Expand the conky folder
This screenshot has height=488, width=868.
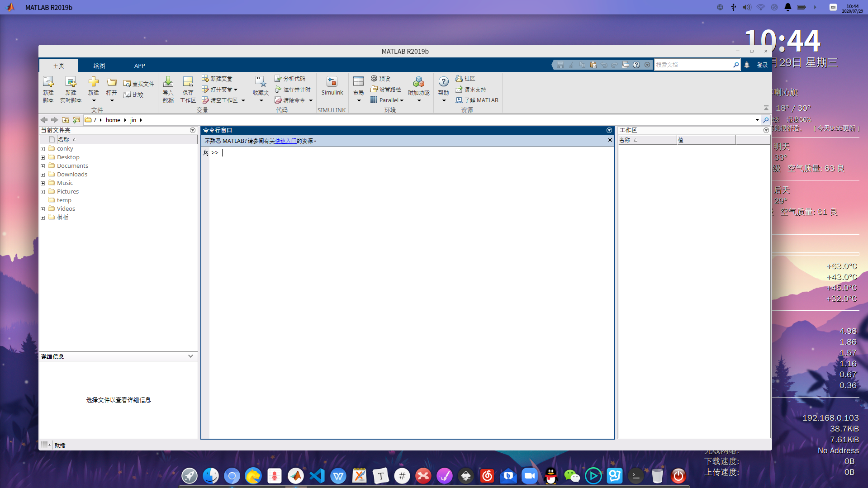point(43,149)
